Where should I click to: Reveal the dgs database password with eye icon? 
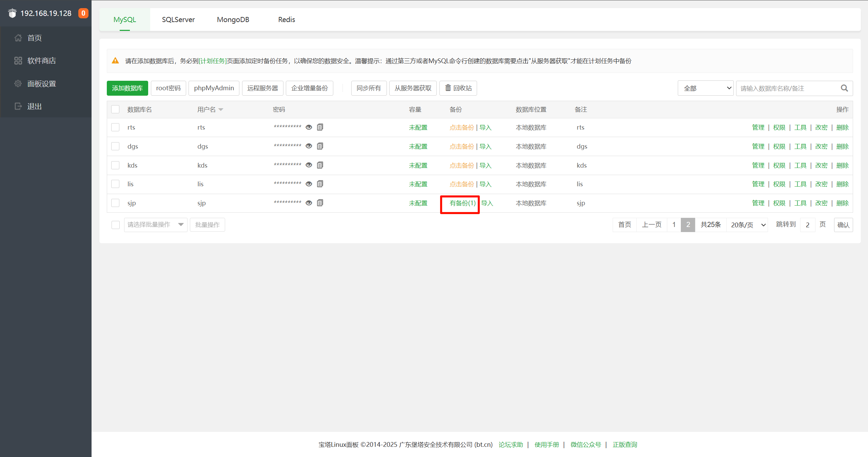(x=309, y=146)
